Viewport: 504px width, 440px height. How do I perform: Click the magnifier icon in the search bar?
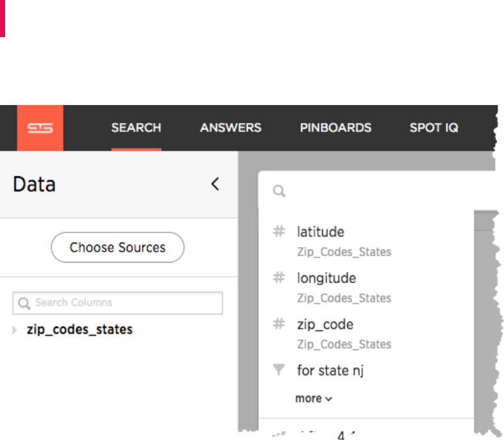pos(279,191)
